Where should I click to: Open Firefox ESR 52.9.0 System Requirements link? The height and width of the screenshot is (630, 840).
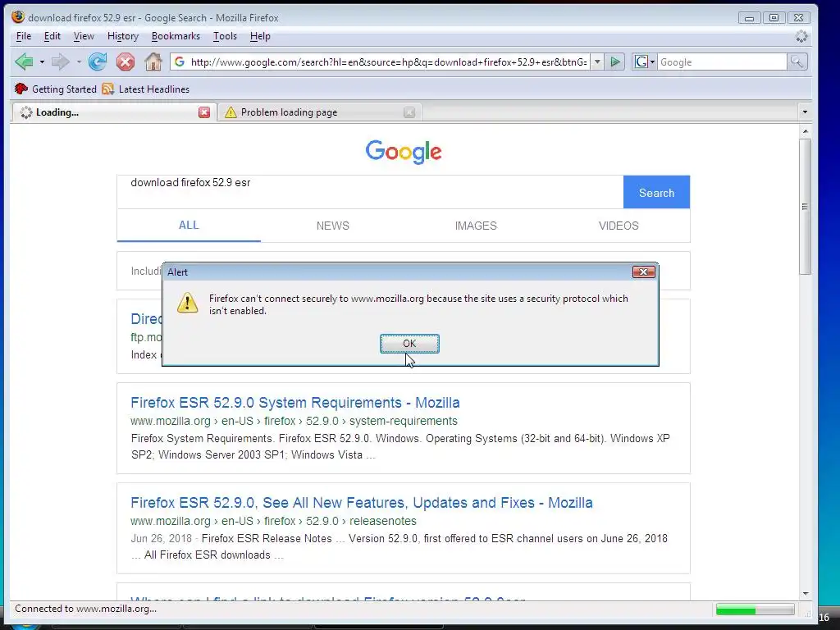[295, 402]
